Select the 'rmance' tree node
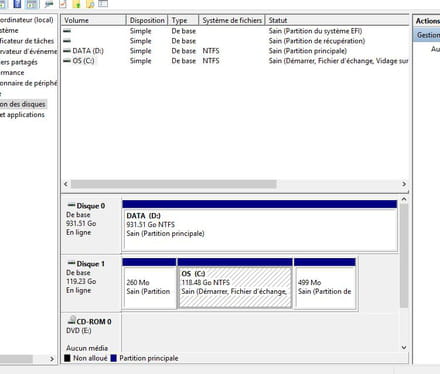 [12, 72]
